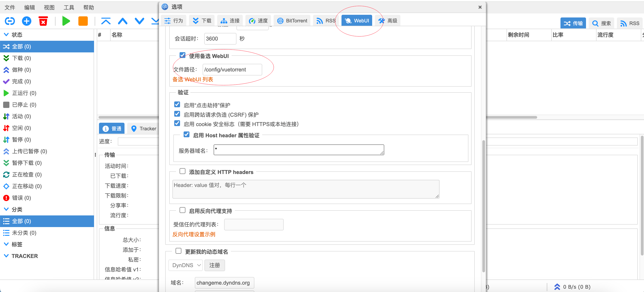The height and width of the screenshot is (292, 644).
Task: Click the add torrent link icon
Action: (x=10, y=21)
